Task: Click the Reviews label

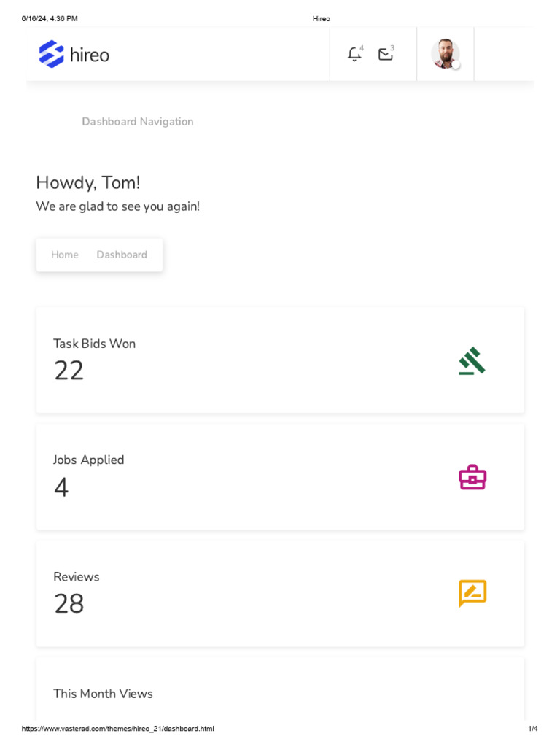Action: (77, 576)
